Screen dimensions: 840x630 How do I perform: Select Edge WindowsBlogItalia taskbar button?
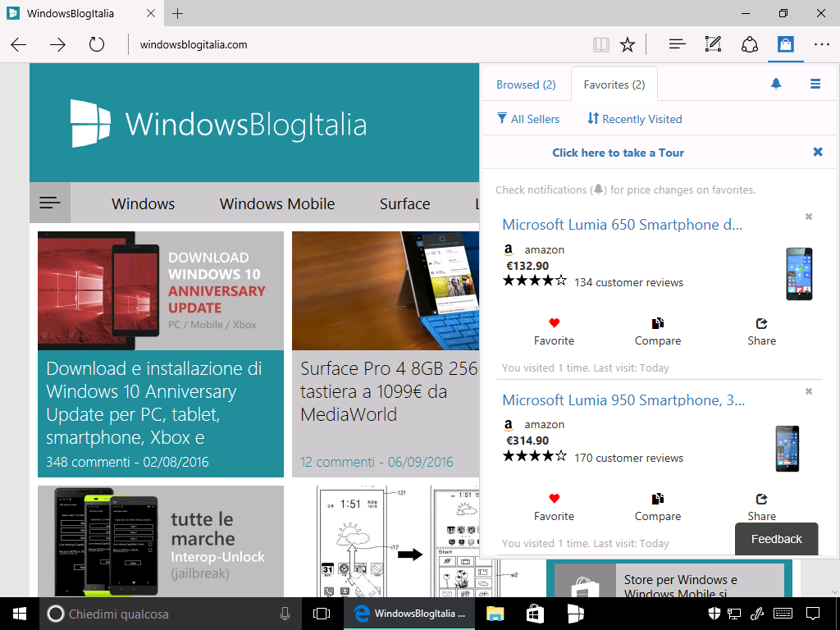(x=409, y=614)
